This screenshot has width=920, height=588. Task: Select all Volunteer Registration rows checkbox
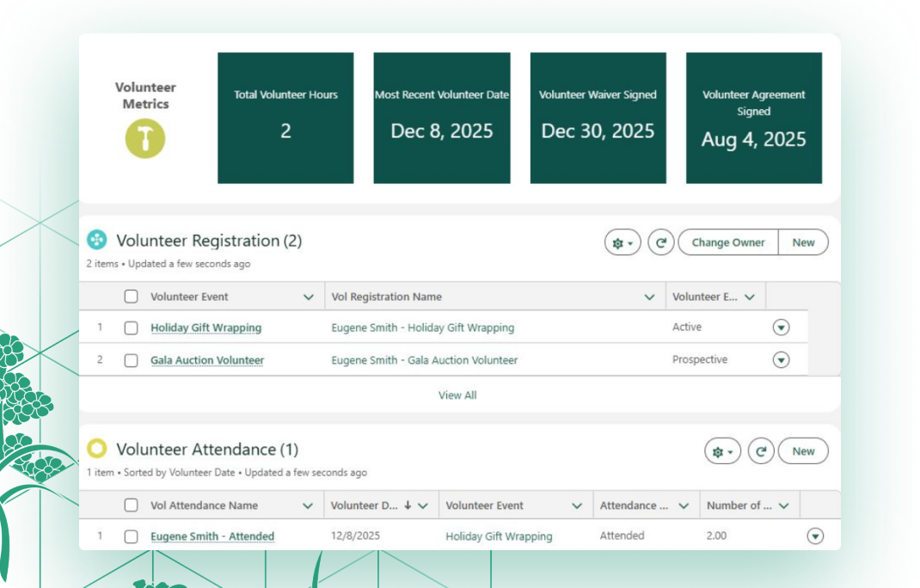pos(131,297)
